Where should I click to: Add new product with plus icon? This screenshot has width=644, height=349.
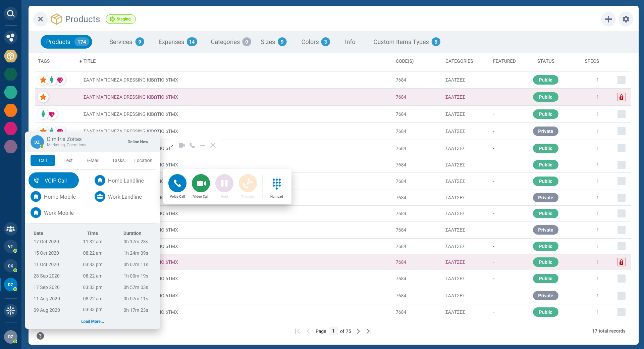pos(608,19)
